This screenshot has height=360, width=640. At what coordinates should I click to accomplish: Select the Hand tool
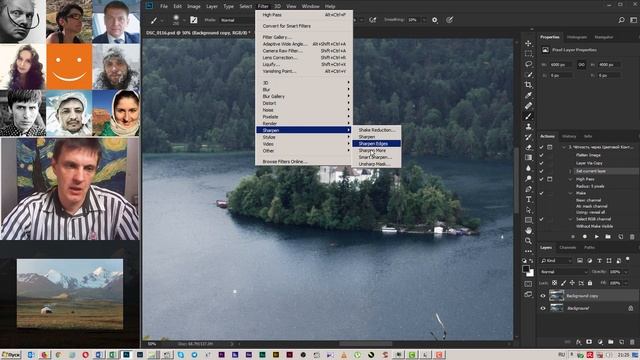529,231
